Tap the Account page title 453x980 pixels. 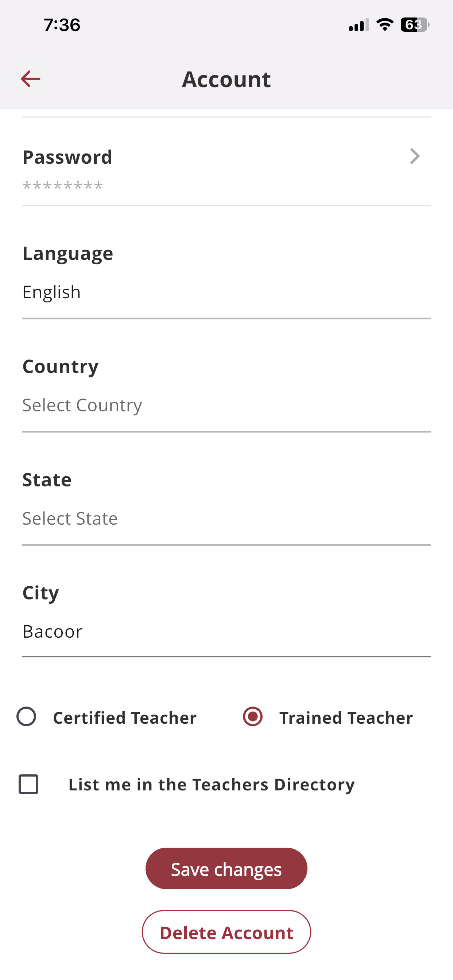226,79
